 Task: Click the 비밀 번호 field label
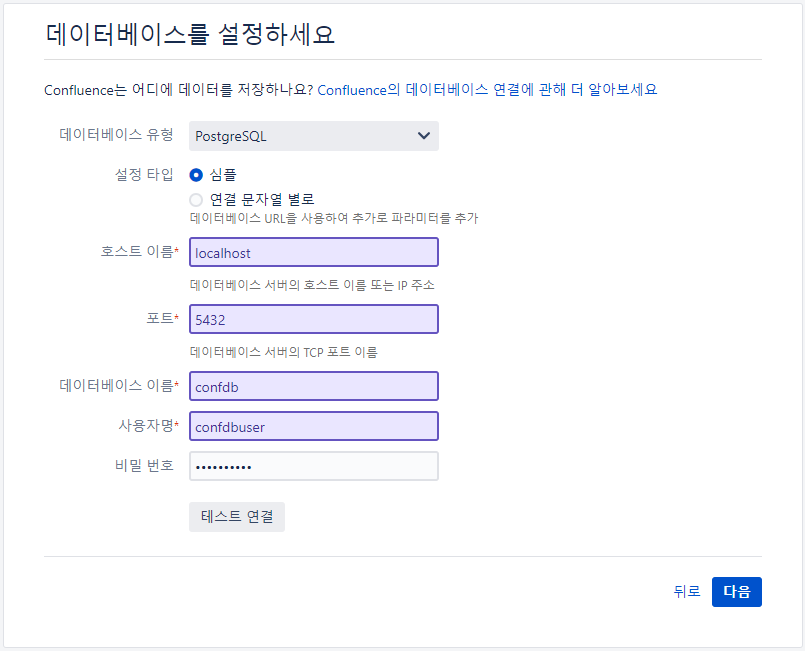[x=144, y=466]
